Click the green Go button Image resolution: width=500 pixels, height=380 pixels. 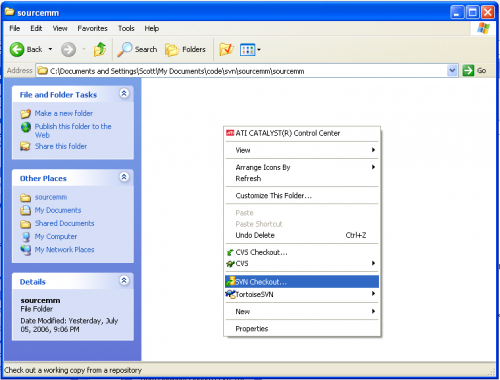tap(475, 71)
